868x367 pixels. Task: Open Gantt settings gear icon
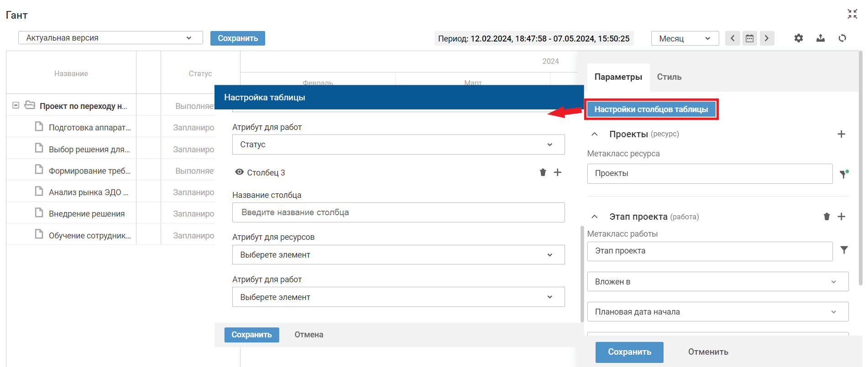[x=798, y=38]
